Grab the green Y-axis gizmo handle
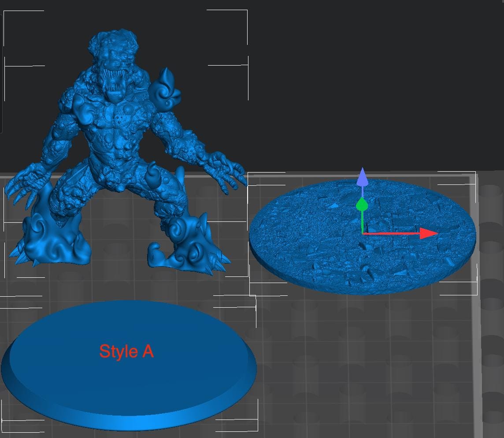Image resolution: width=504 pixels, height=438 pixels. point(362,205)
